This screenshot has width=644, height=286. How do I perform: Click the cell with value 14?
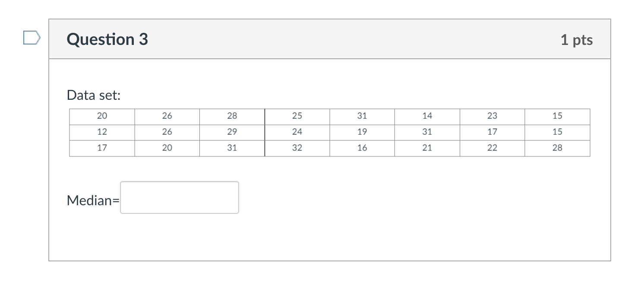427,116
